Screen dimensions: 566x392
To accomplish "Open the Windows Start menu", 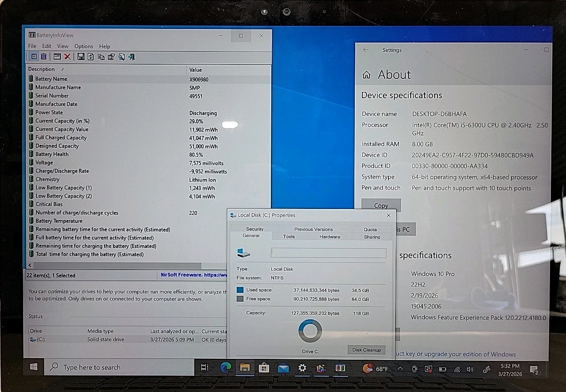I will tap(34, 367).
